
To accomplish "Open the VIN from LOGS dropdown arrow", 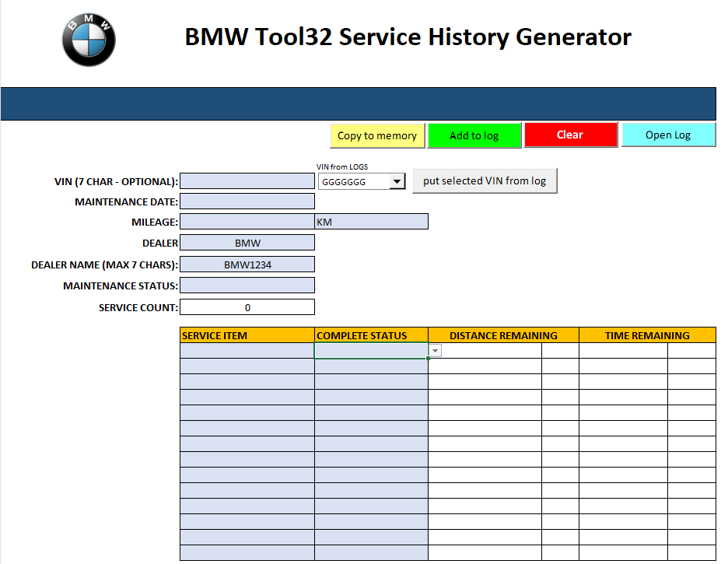I will pos(397,181).
